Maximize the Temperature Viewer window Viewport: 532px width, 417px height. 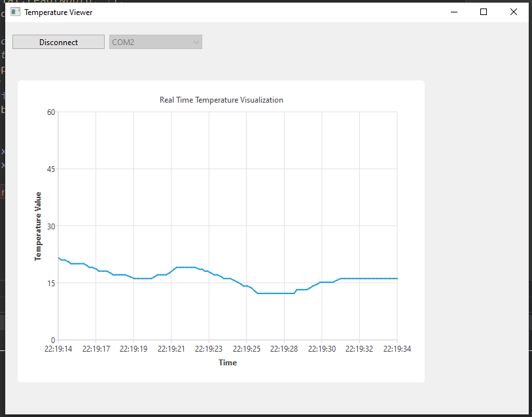(x=484, y=12)
